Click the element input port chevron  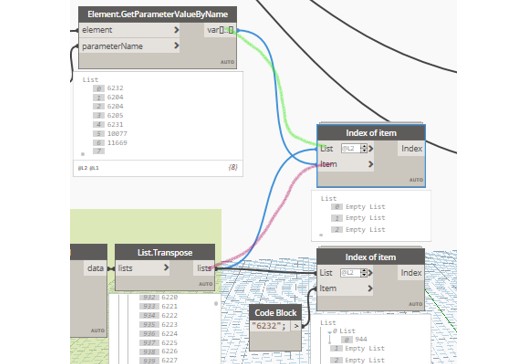click(176, 30)
